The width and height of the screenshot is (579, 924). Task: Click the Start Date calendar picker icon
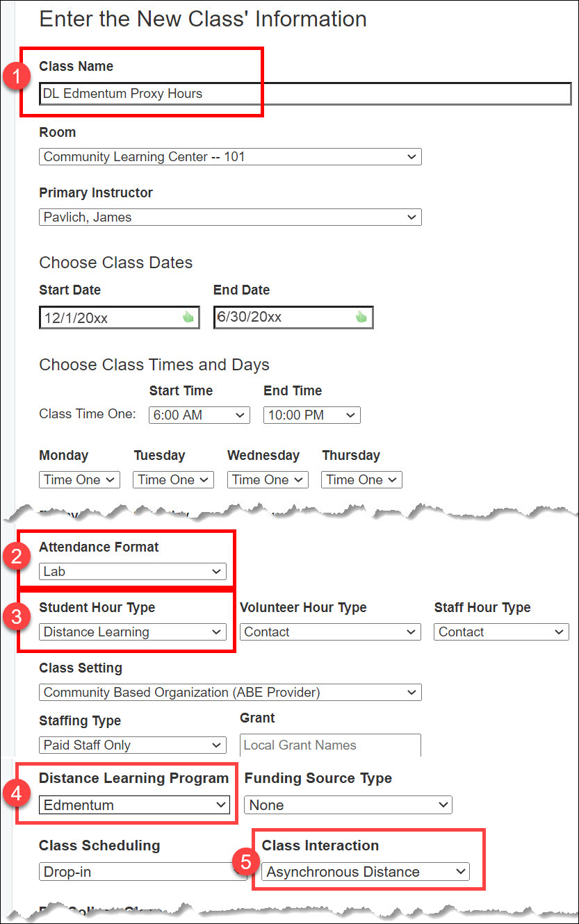[x=188, y=317]
